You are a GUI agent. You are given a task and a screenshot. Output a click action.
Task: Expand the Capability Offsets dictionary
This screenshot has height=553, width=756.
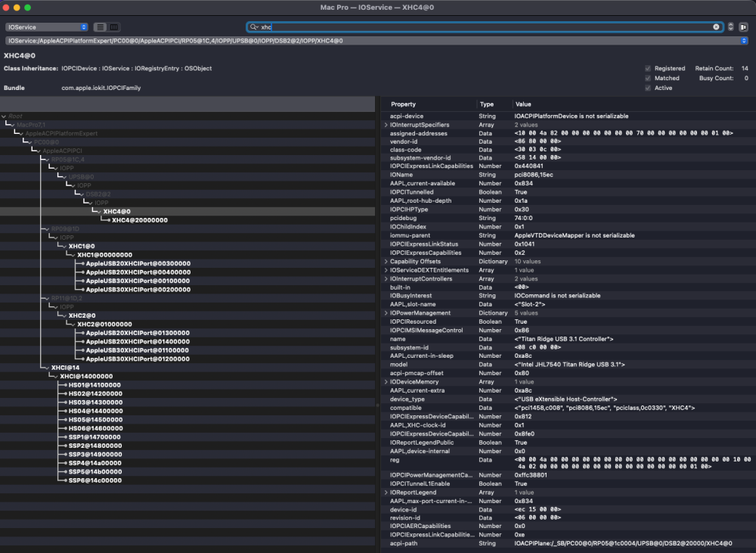click(386, 262)
